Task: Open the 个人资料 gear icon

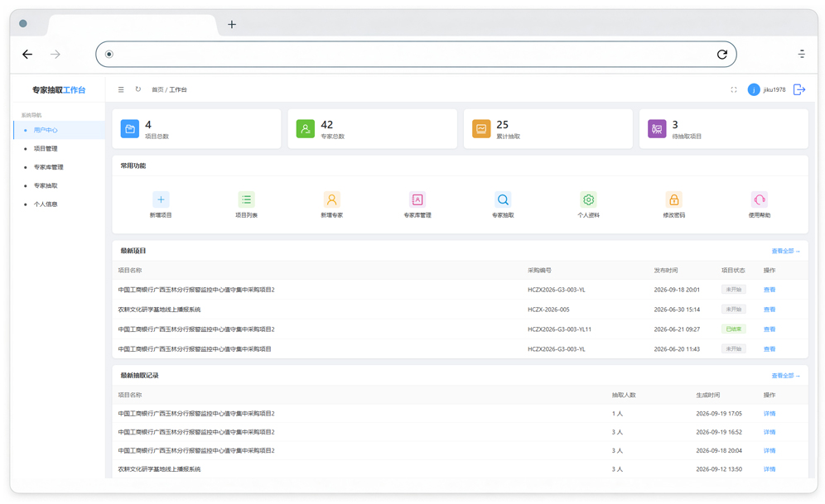Action: click(589, 199)
